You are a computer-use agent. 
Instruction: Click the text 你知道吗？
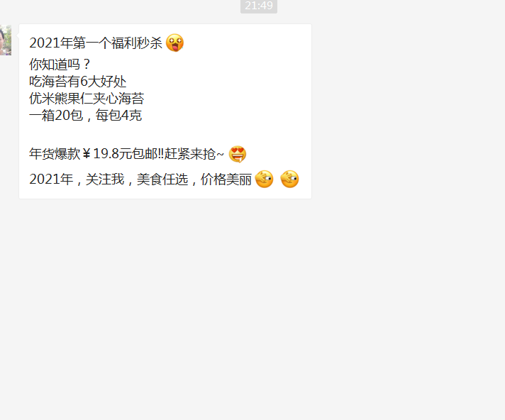click(x=60, y=64)
